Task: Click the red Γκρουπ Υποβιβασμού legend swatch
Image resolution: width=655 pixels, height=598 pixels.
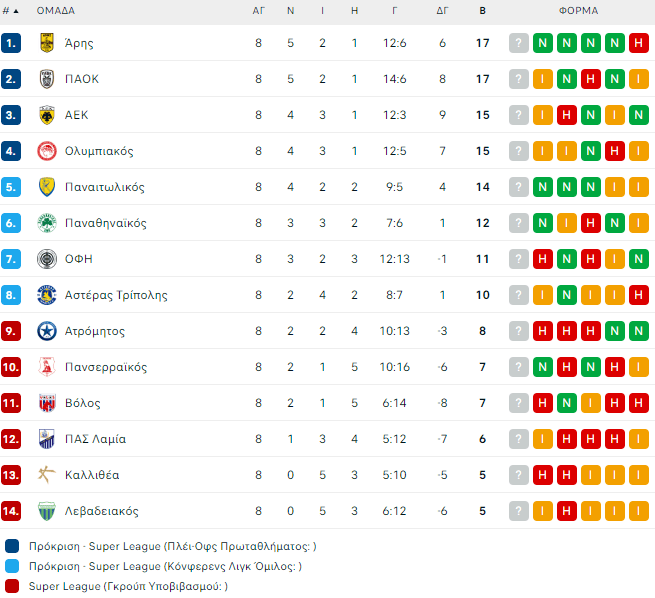Action: [x=12, y=586]
